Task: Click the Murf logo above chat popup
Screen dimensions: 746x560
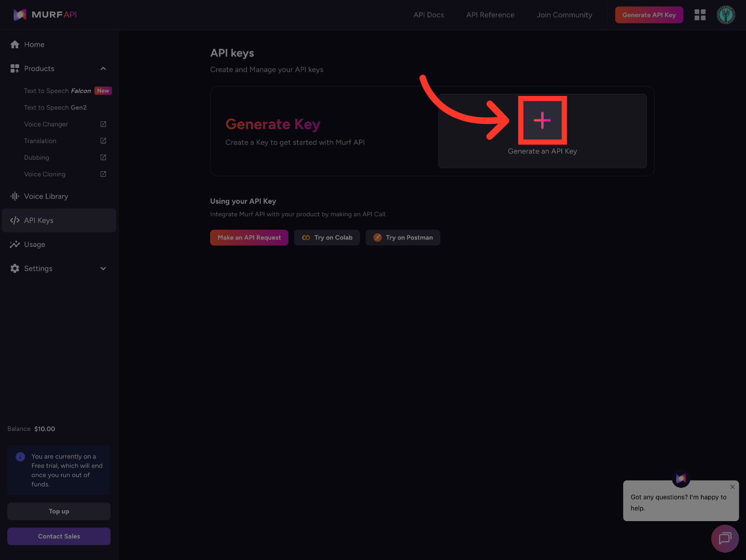Action: click(x=681, y=479)
